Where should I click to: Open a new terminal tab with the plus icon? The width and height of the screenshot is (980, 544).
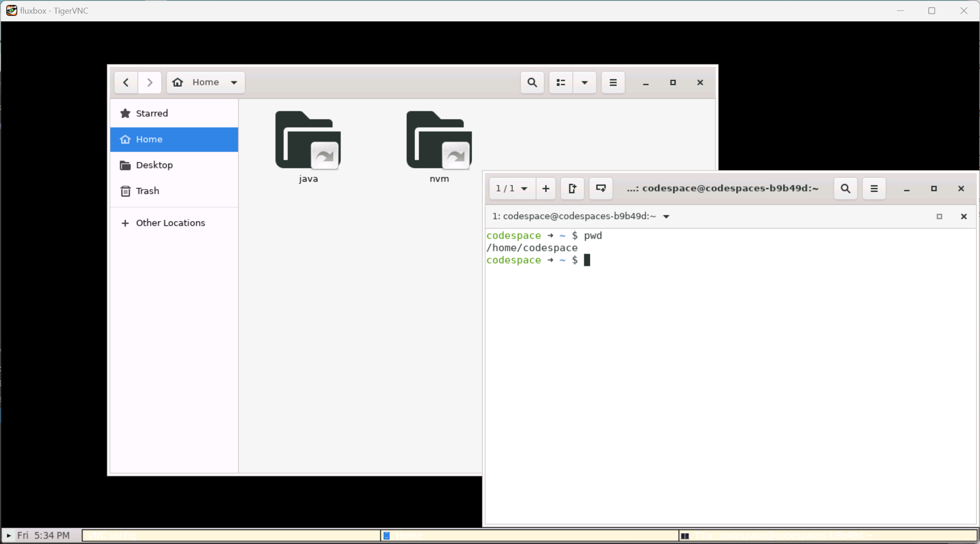click(545, 188)
